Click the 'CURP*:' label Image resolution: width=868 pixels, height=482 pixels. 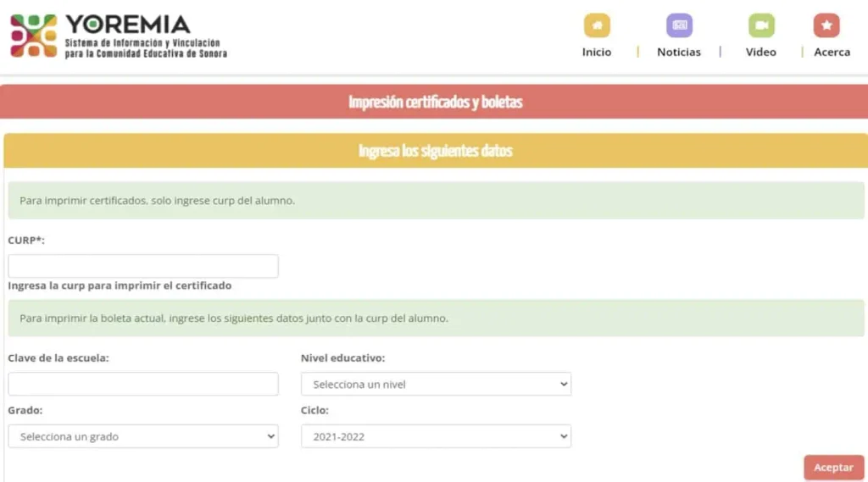[26, 241]
